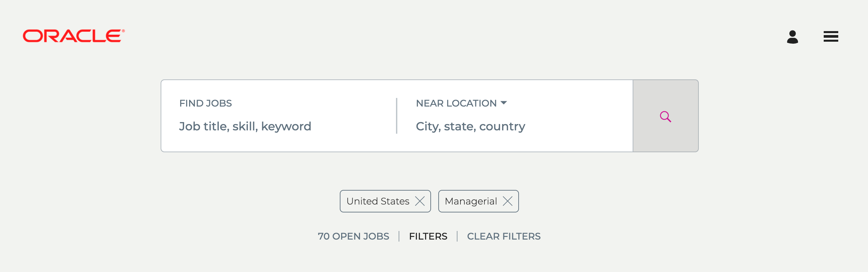Click the magenta magnifier search icon

(665, 116)
